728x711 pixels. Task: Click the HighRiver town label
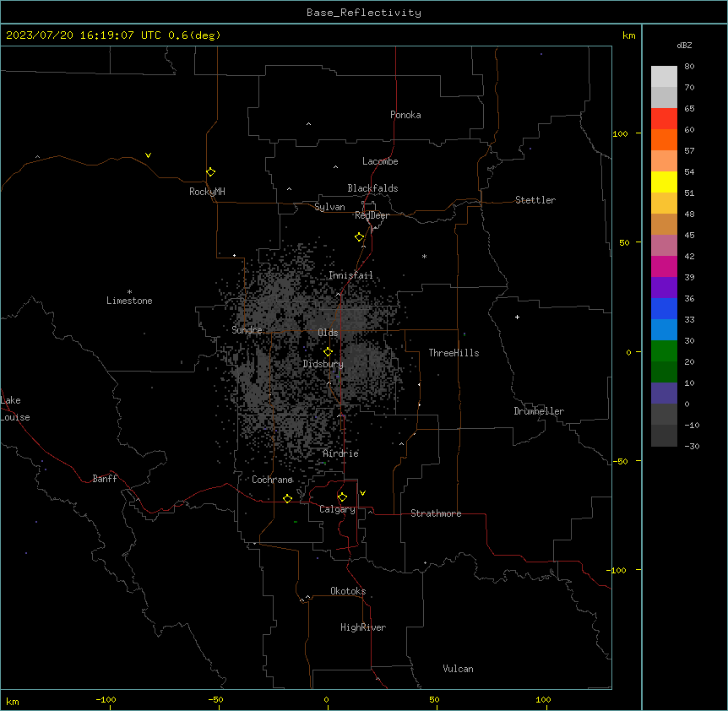click(x=363, y=627)
